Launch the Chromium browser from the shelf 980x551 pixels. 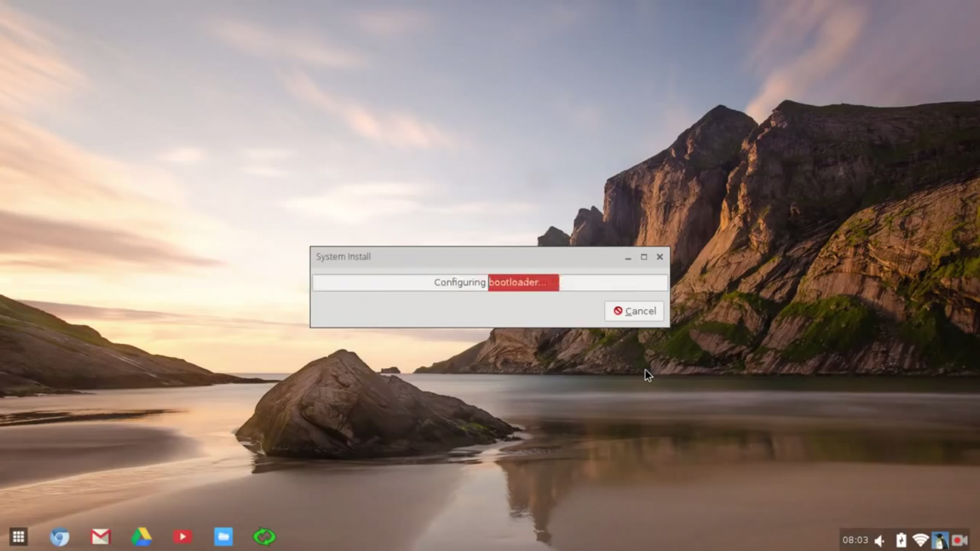[x=59, y=537]
